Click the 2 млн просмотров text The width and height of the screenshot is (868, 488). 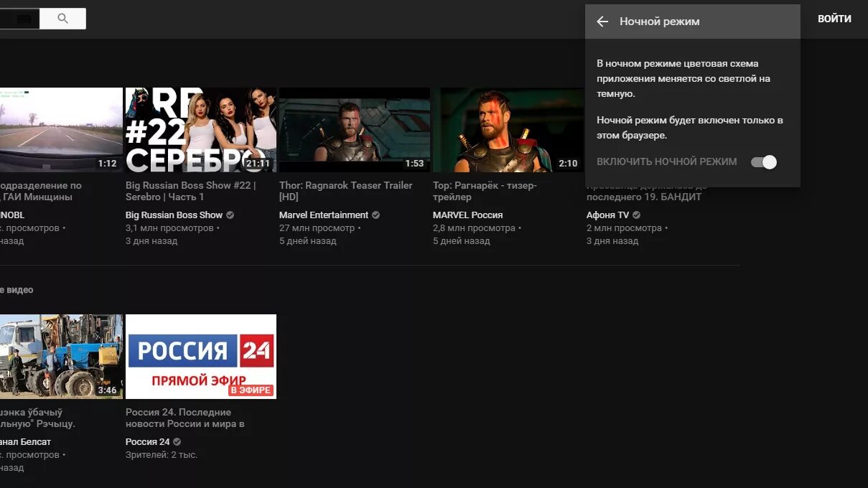[624, 228]
